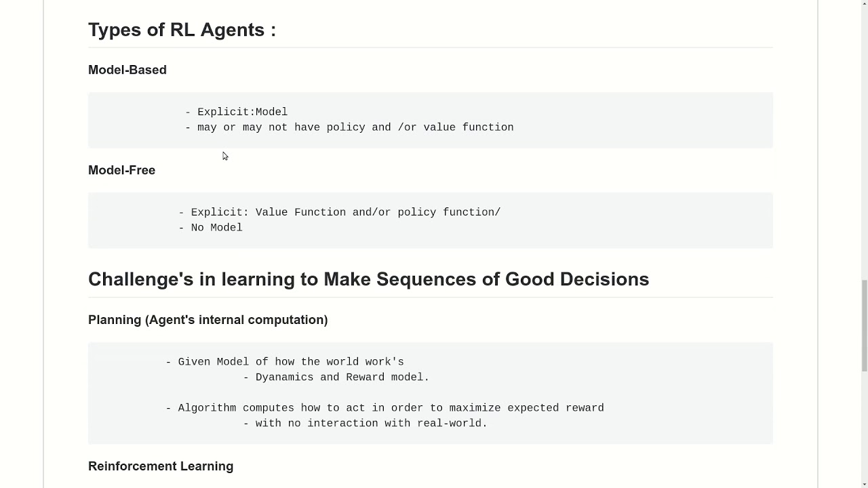The height and width of the screenshot is (488, 868).
Task: Click the 'Model-Free' subheading
Action: coord(122,170)
